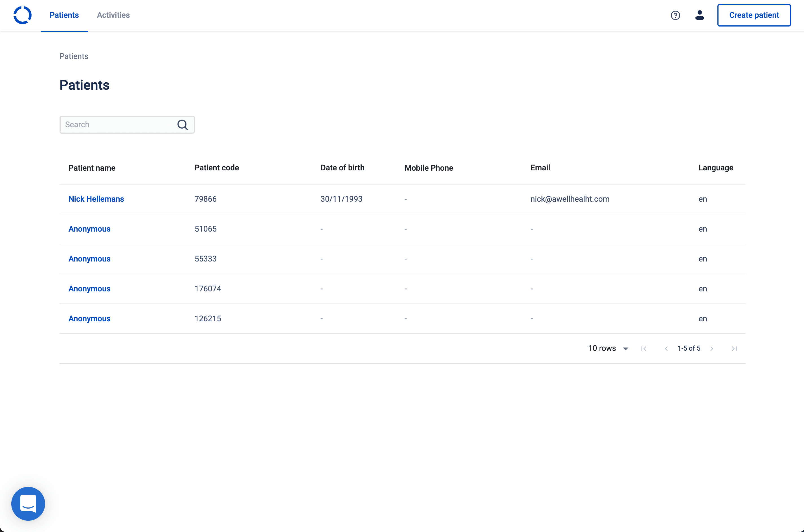Select patient code 126215 cell
804x532 pixels.
208,318
